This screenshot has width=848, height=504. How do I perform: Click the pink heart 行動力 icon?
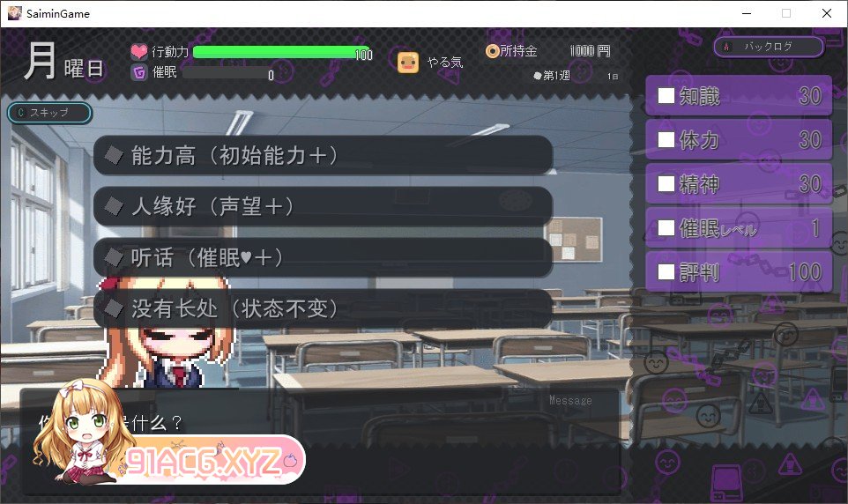pos(139,51)
